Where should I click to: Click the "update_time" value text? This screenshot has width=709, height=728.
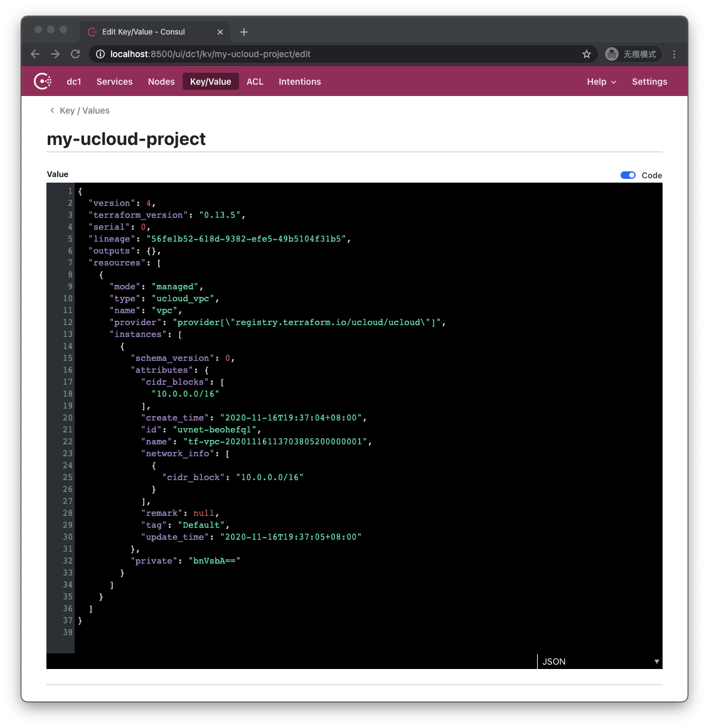pyautogui.click(x=291, y=537)
